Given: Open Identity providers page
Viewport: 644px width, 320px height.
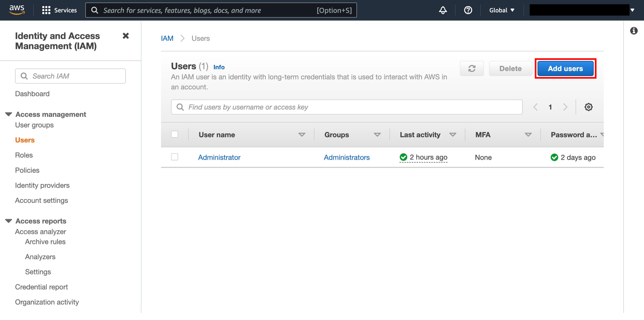Looking at the screenshot, I should pyautogui.click(x=42, y=186).
